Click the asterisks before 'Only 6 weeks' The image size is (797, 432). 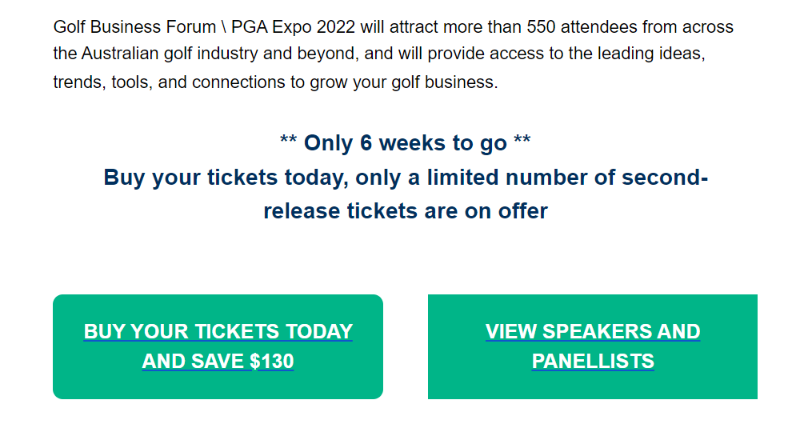click(288, 140)
